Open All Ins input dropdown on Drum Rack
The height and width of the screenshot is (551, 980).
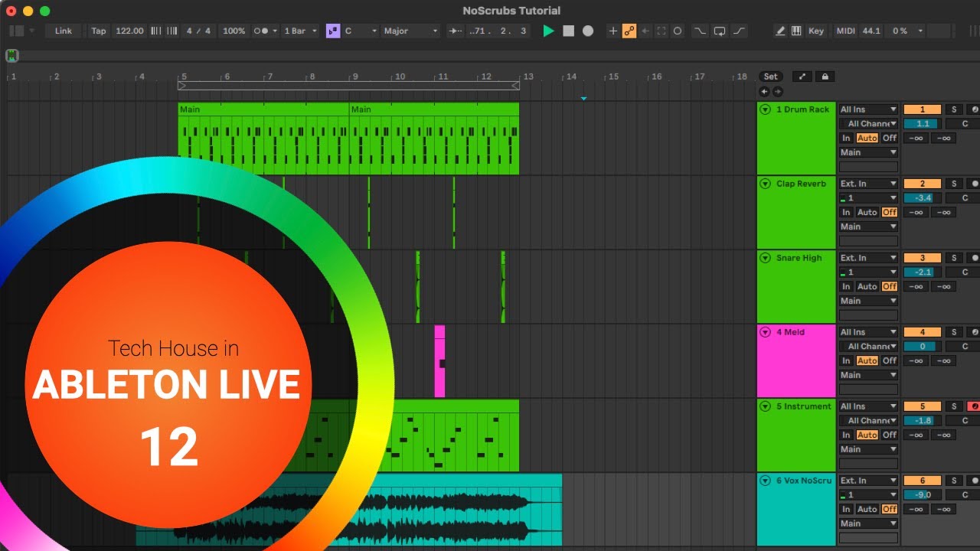point(868,109)
